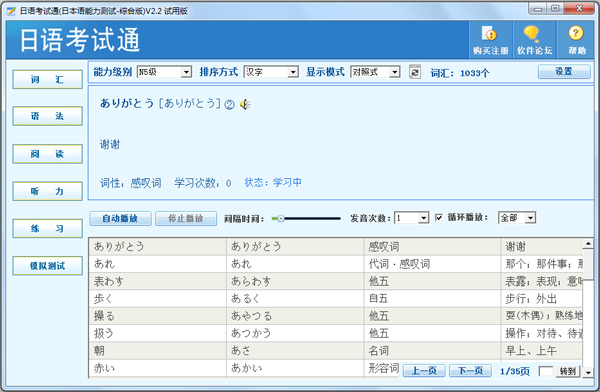The width and height of the screenshot is (600, 392).
Task: Open the 软件论坛 software forum icon
Action: [x=534, y=40]
